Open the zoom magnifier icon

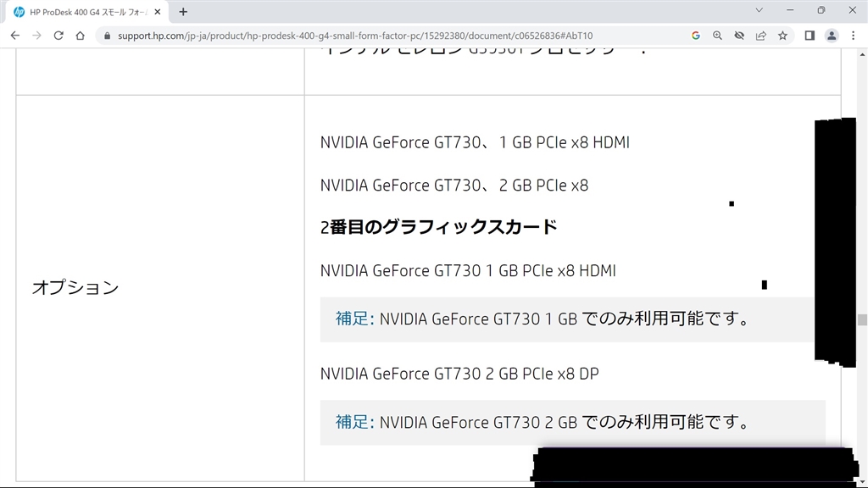(x=717, y=36)
